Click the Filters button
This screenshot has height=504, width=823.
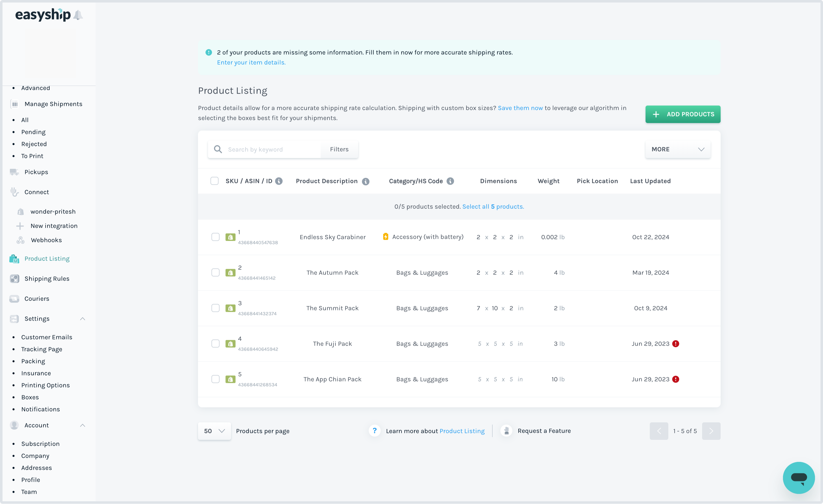click(339, 149)
